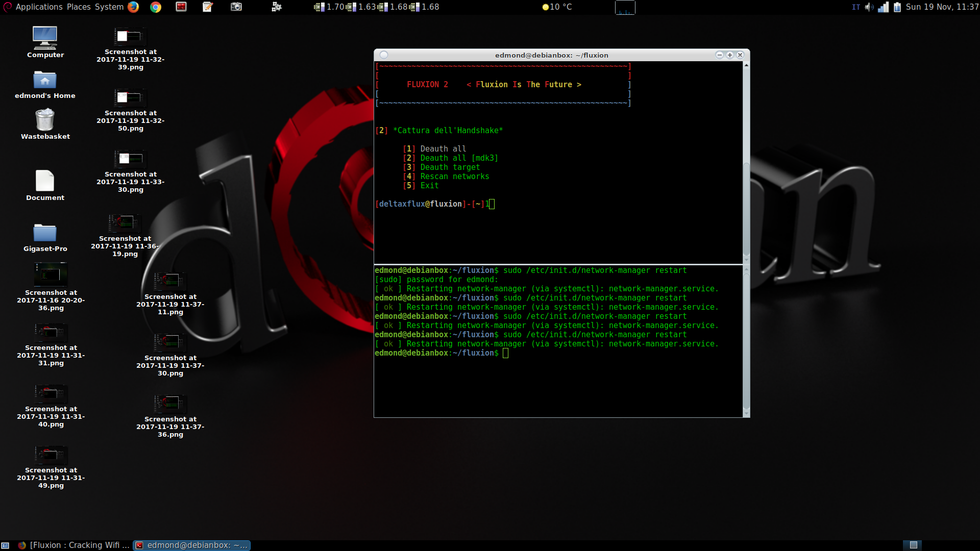Open the network signal indicator
Viewport: 980px width, 551px height.
pyautogui.click(x=883, y=7)
